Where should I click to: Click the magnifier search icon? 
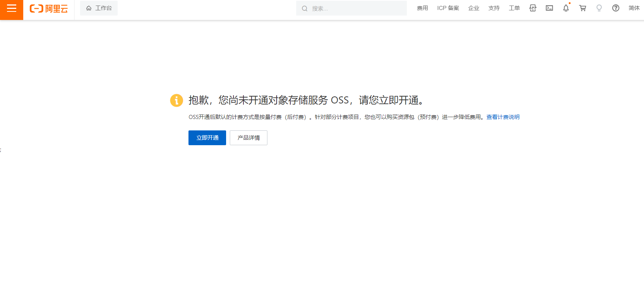[x=305, y=8]
